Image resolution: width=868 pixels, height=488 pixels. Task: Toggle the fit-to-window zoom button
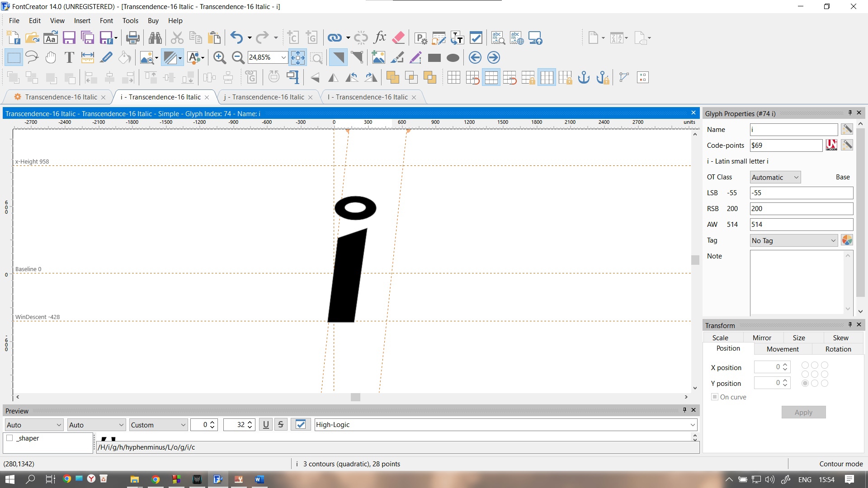pos(297,57)
